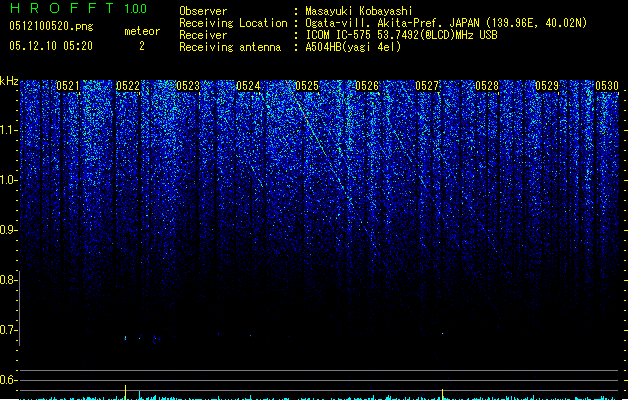This screenshot has width=629, height=400.
Task: Click the antenna value A504HB(yagi 4el)
Action: pos(353,47)
